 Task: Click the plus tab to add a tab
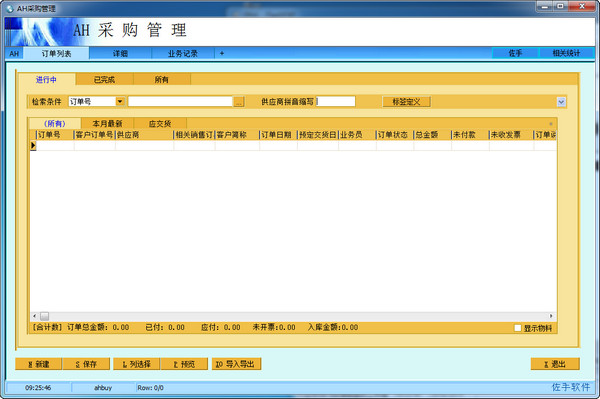[x=222, y=54]
